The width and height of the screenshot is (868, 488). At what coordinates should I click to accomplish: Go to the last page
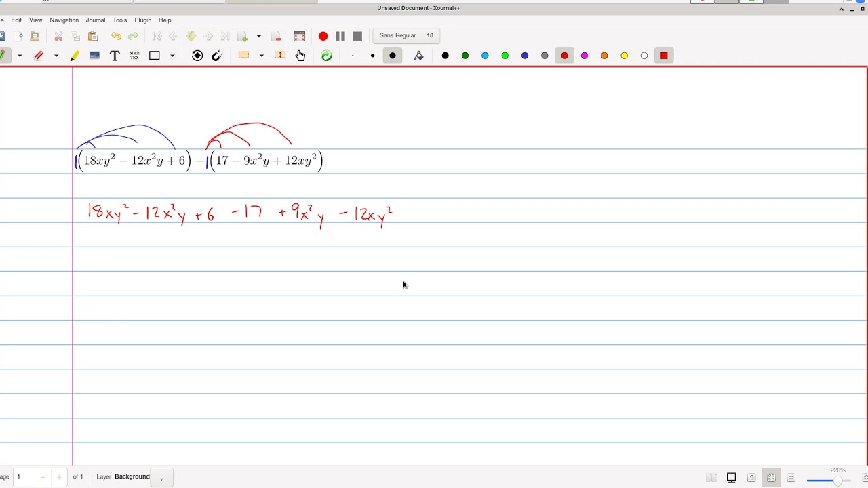click(x=224, y=36)
